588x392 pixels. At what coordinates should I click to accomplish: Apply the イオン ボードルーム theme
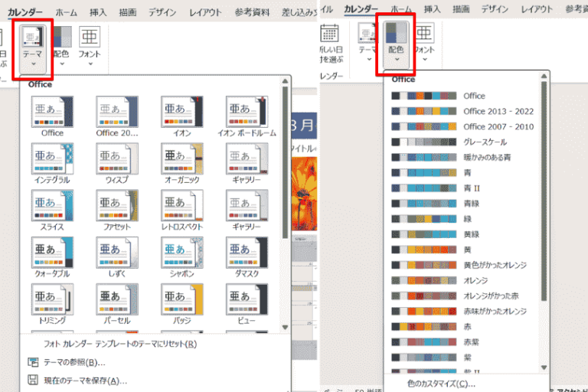tap(247, 112)
